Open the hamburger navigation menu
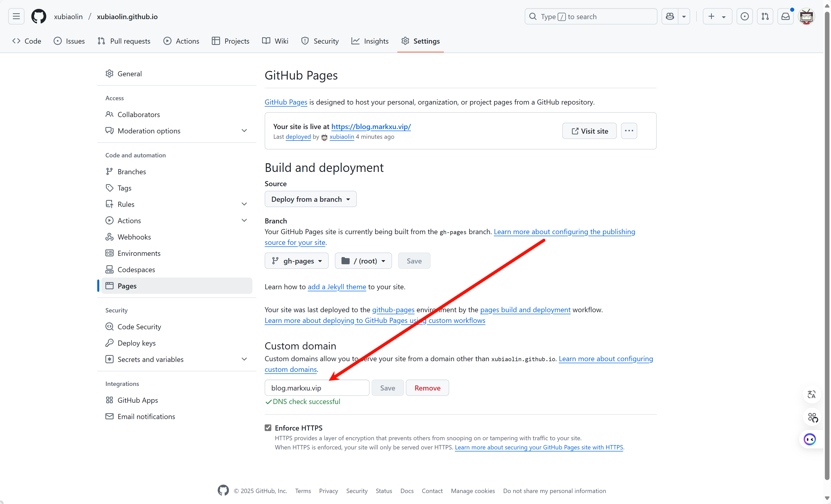Image resolution: width=831 pixels, height=504 pixels. click(x=16, y=17)
